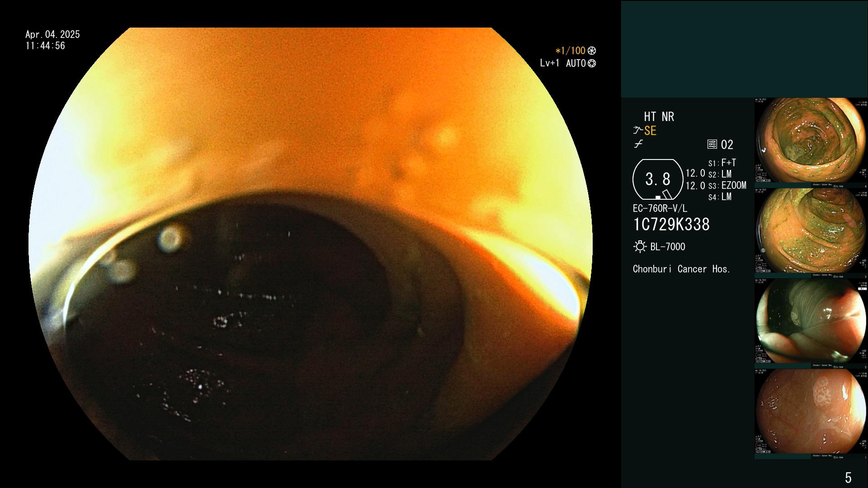The height and width of the screenshot is (488, 868).
Task: Click the scope tip diagram showing 3.8
Action: pos(658,179)
